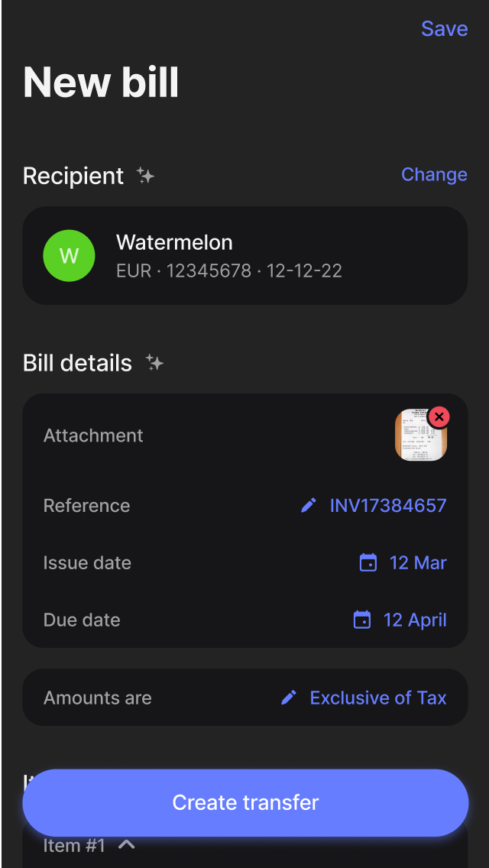
Task: Click the calendar icon for Issue date
Action: pyautogui.click(x=368, y=563)
